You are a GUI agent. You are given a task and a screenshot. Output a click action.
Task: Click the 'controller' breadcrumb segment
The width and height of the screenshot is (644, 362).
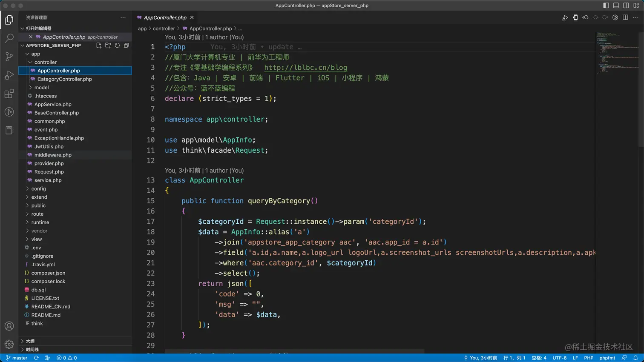[164, 29]
